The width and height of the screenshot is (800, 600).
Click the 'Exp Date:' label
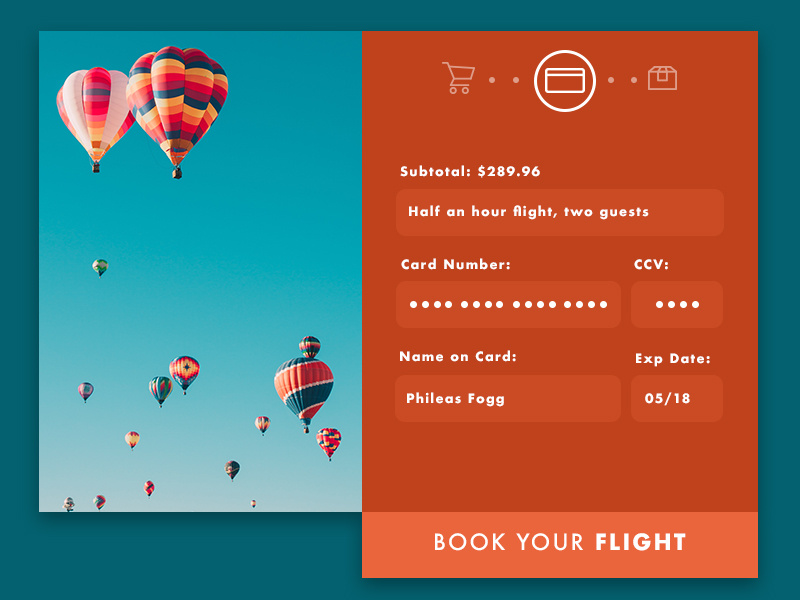pyautogui.click(x=673, y=358)
